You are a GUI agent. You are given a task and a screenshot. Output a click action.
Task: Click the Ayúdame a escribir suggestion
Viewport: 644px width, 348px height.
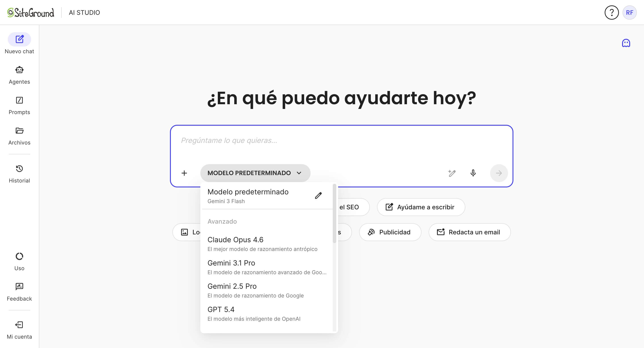pos(421,207)
